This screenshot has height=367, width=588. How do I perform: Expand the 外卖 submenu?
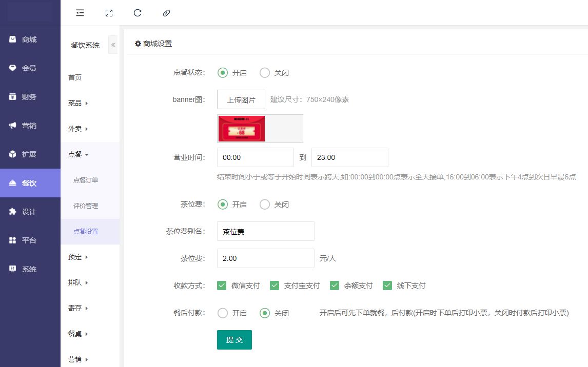tap(78, 129)
